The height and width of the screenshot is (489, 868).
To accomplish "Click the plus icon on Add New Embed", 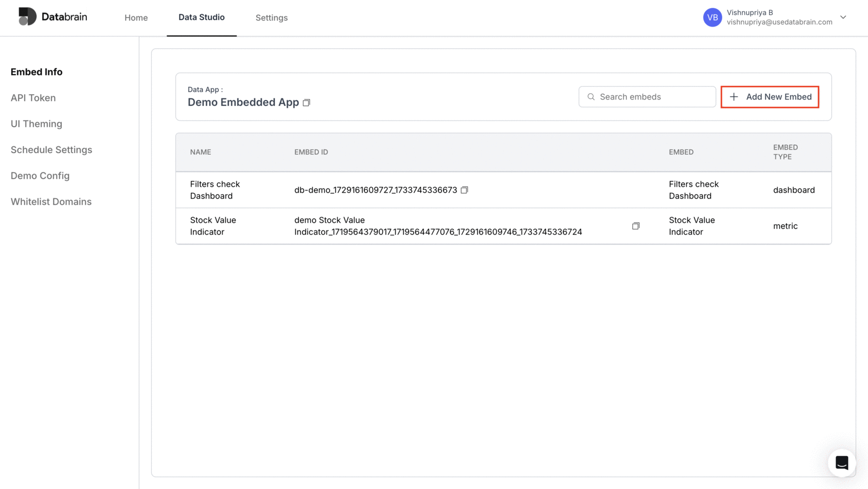I will (x=733, y=97).
